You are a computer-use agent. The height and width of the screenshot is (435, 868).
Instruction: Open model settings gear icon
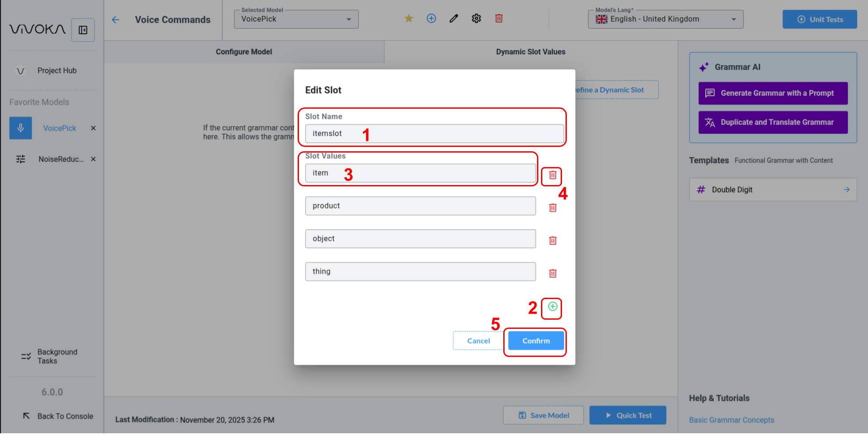click(476, 18)
